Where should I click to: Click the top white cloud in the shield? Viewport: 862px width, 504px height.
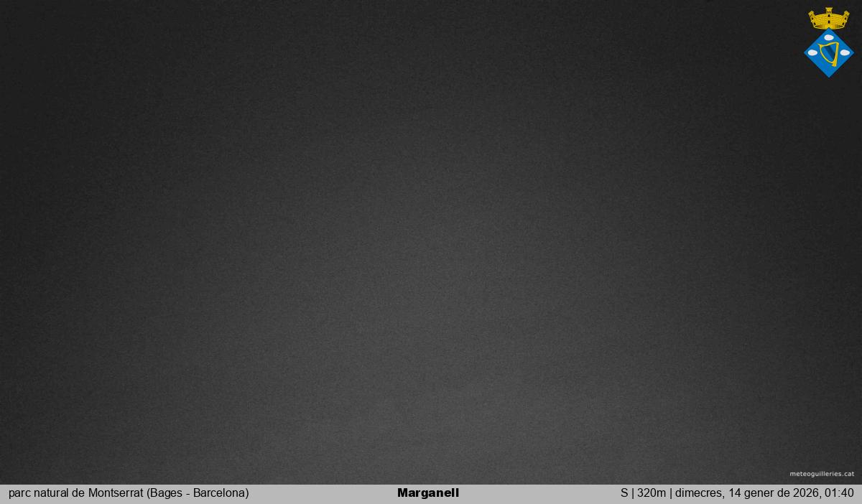click(829, 37)
